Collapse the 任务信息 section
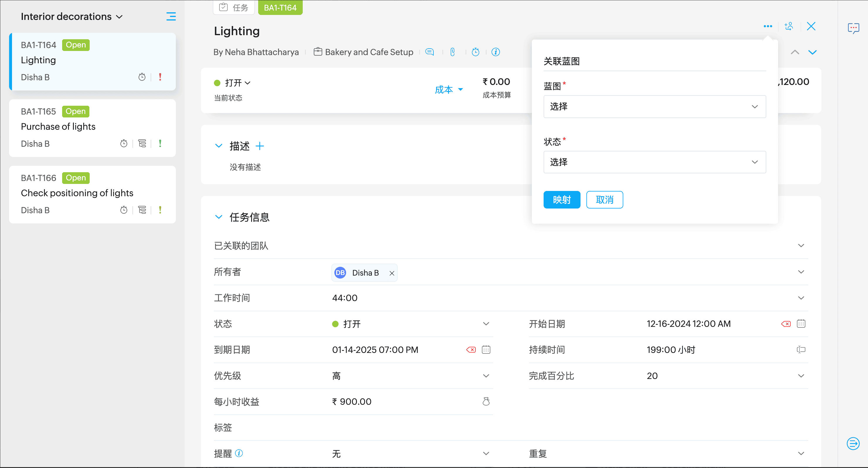 click(x=219, y=217)
